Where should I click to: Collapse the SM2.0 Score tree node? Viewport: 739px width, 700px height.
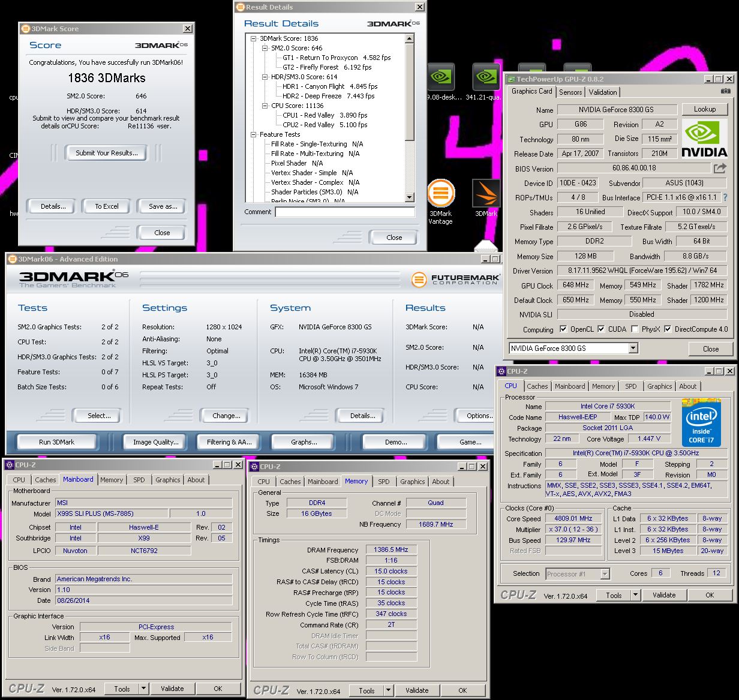265,48
